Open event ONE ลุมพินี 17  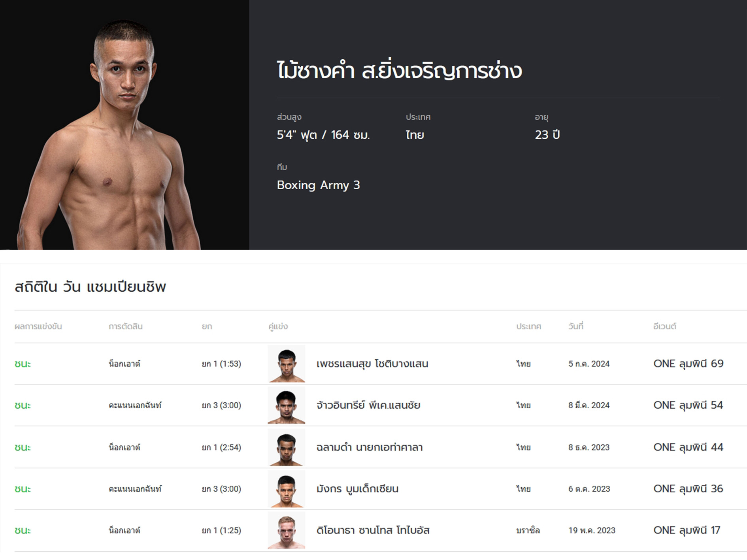tap(687, 530)
